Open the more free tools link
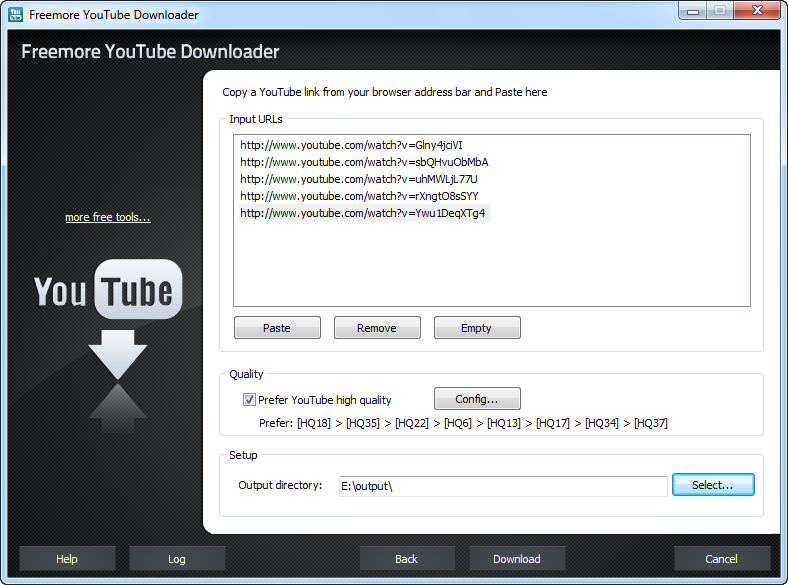Image resolution: width=788 pixels, height=585 pixels. pos(108,217)
